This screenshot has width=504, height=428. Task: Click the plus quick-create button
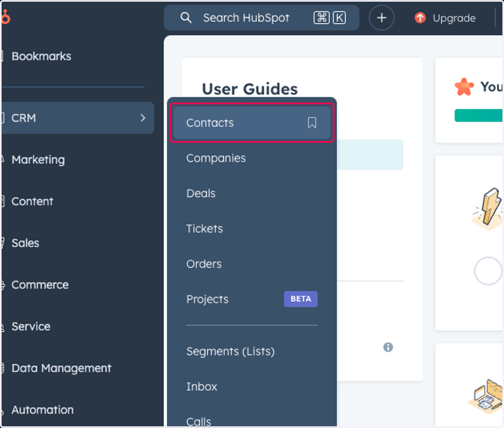[381, 18]
